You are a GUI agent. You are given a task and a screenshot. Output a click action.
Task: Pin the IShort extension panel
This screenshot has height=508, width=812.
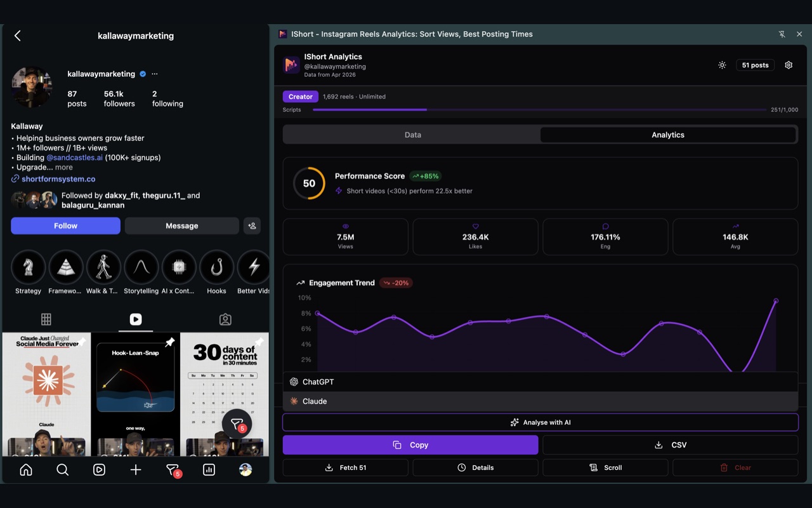[x=782, y=34]
